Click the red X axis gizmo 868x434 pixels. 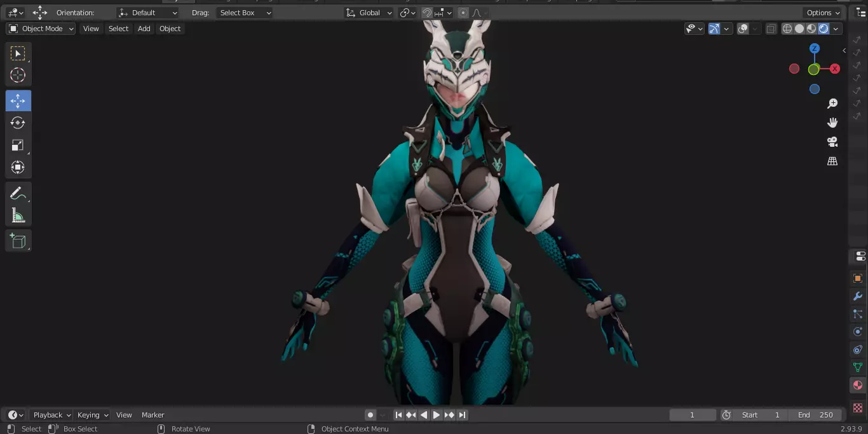tap(835, 69)
